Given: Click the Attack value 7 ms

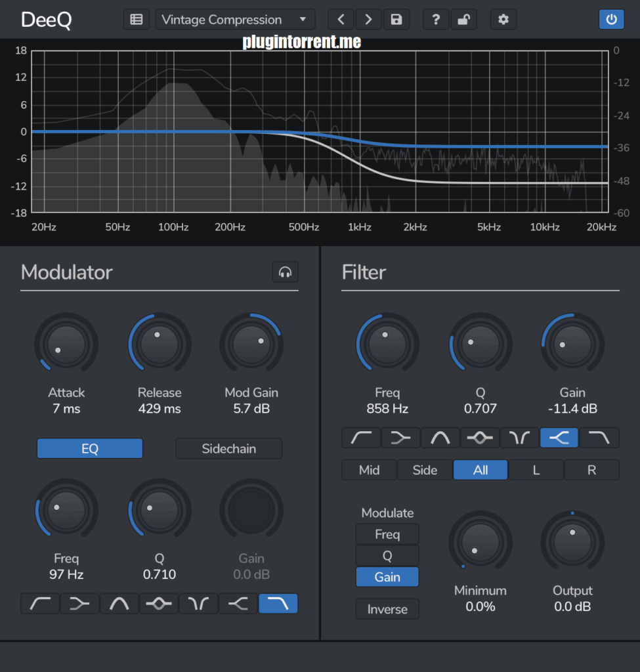Looking at the screenshot, I should point(66,408).
